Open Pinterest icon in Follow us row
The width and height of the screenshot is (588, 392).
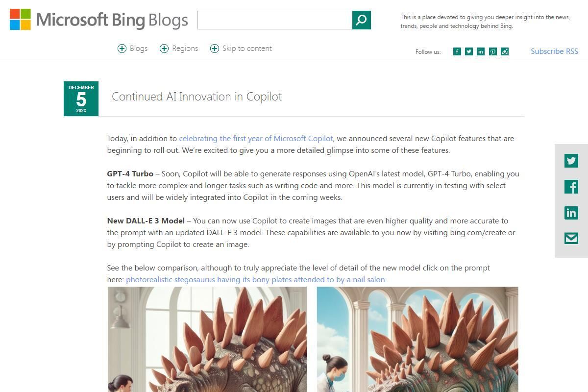point(492,51)
